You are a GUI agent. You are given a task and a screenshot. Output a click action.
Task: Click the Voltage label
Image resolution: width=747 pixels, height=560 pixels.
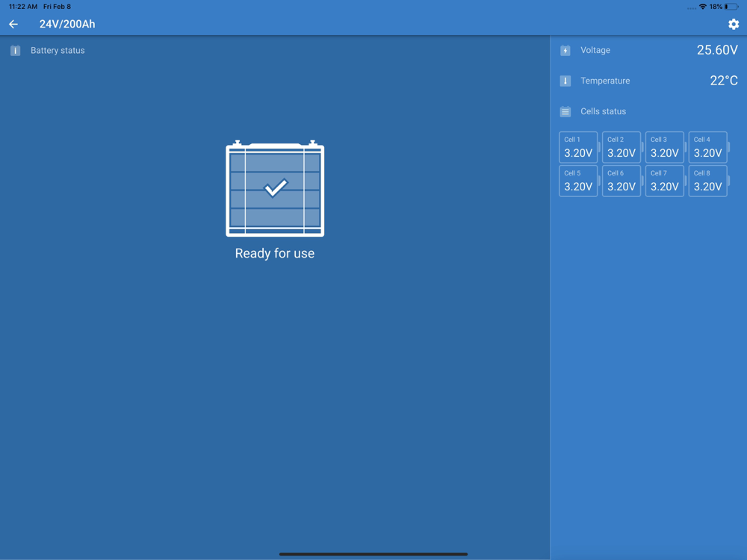tap(595, 50)
